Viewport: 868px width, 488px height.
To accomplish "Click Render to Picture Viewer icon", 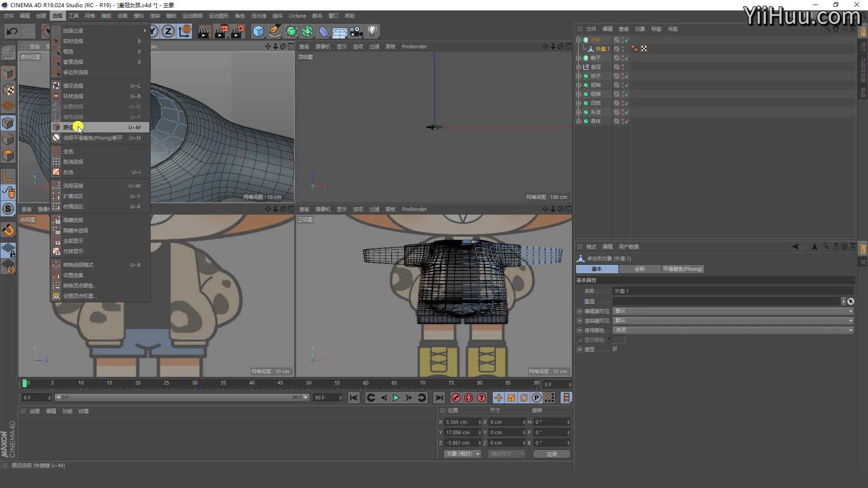I will [221, 31].
